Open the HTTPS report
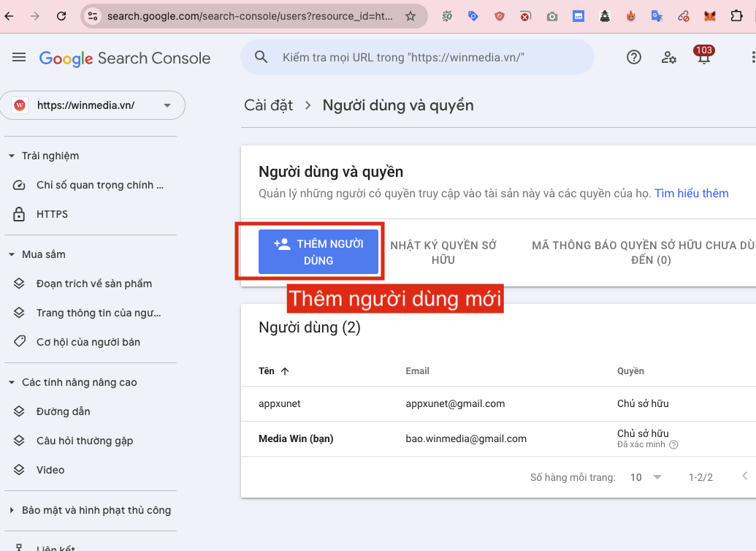 point(52,214)
